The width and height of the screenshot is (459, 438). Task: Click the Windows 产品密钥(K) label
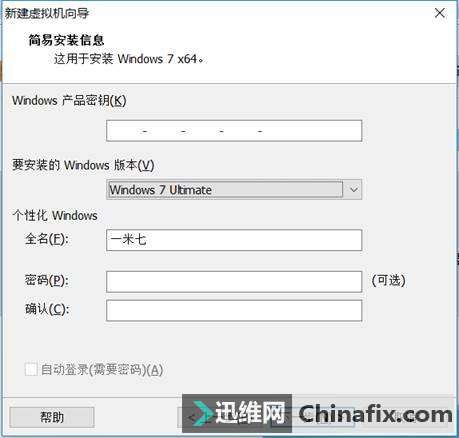click(69, 100)
